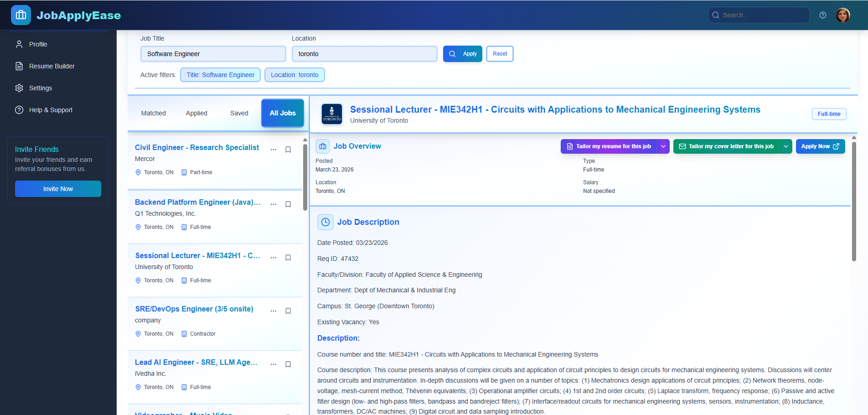The height and width of the screenshot is (415, 868).
Task: Click the University of Toronto logo thumbnail
Action: pos(331,114)
